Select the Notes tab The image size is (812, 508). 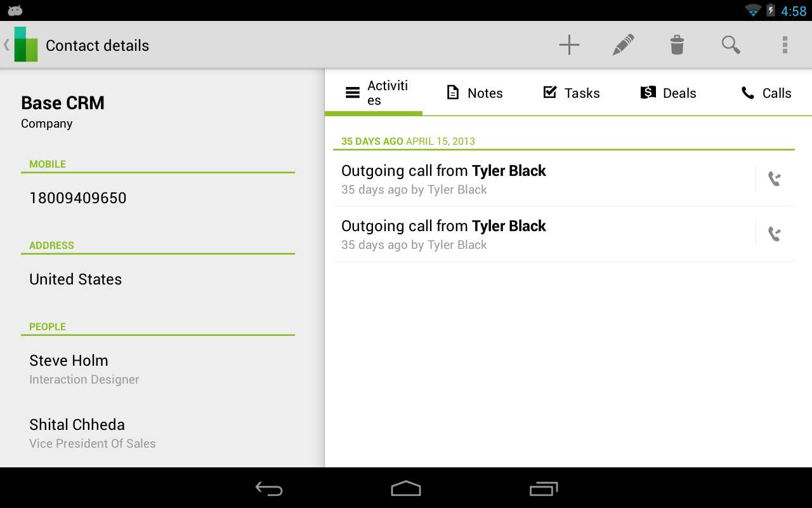coord(475,93)
